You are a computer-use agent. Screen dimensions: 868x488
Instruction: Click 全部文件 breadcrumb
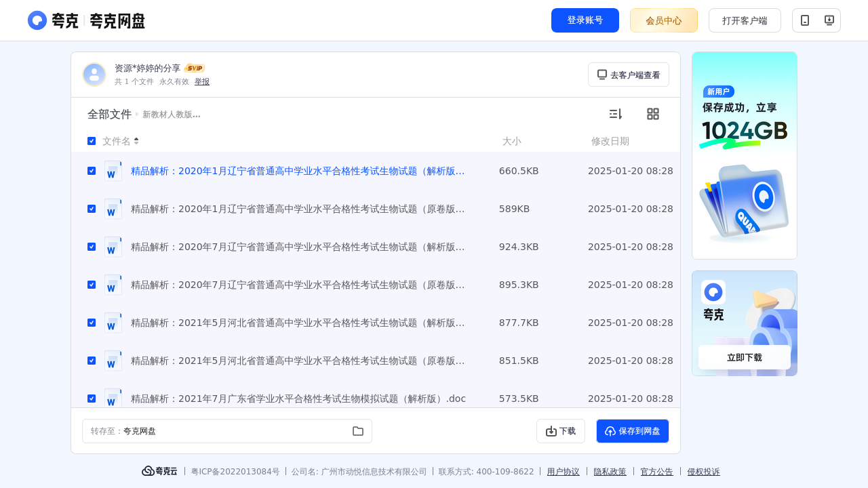tap(109, 115)
